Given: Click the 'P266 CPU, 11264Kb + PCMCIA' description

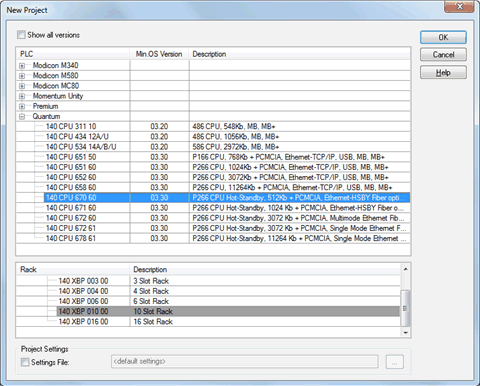Looking at the screenshot, I should coord(292,187).
